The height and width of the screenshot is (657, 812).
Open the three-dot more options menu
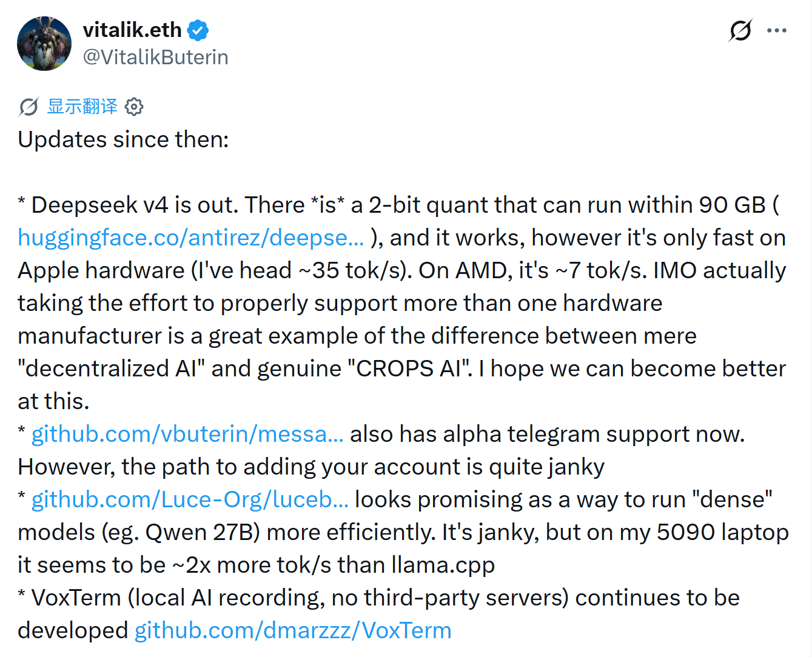pyautogui.click(x=777, y=30)
